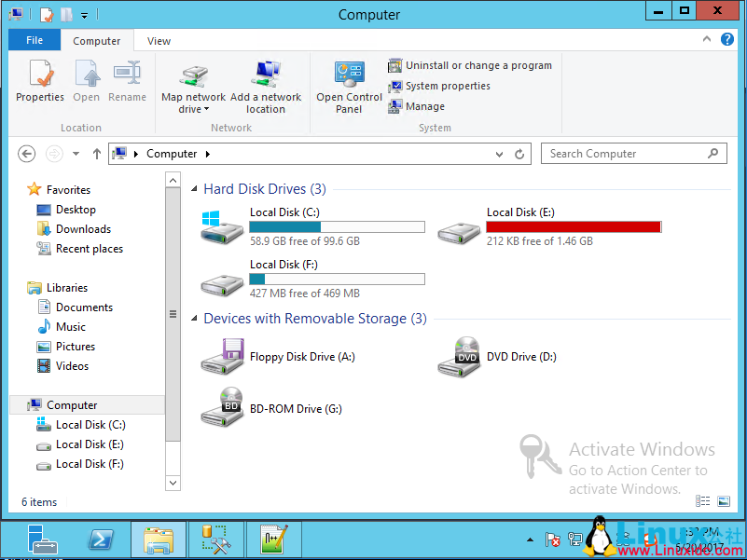Select the BD-ROM Drive (G:) icon
Screen dimensions: 747x560
pyautogui.click(x=222, y=408)
